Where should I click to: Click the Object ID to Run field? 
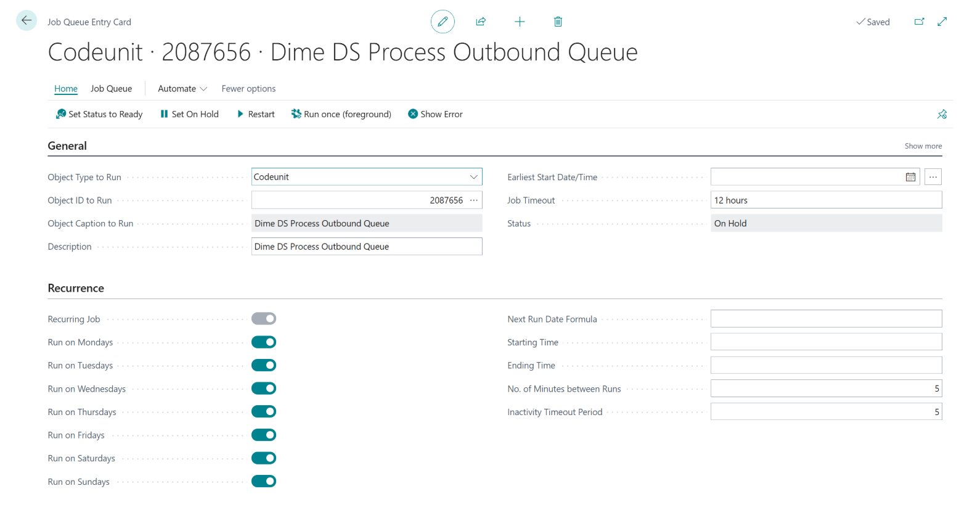pos(367,200)
